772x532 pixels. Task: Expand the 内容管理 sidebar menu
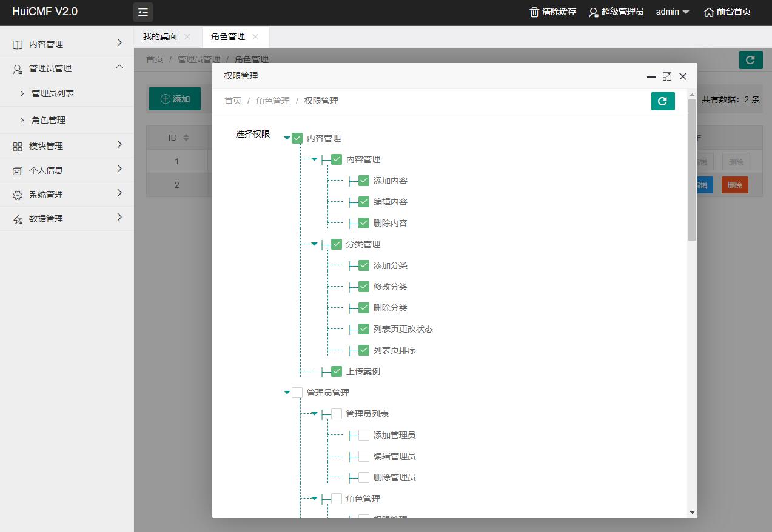[119, 43]
